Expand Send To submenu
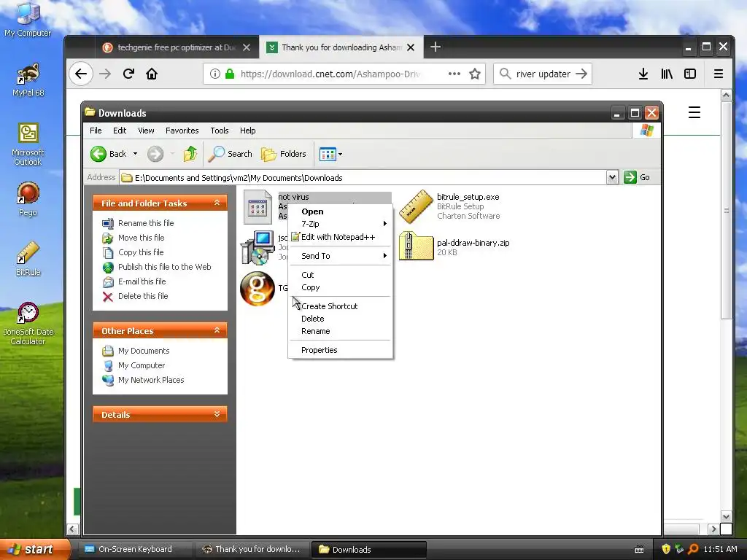747x560 pixels. tap(340, 256)
